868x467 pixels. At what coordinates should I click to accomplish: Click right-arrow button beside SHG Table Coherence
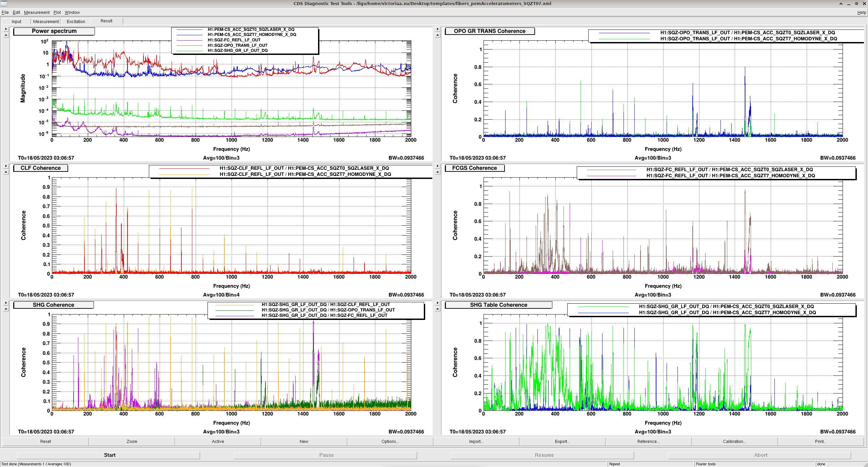tap(437, 303)
